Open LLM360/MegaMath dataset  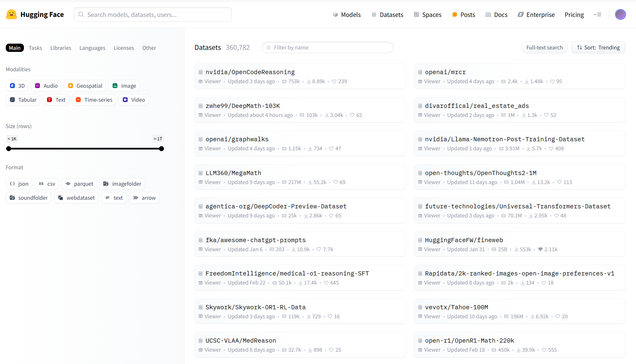(300, 177)
